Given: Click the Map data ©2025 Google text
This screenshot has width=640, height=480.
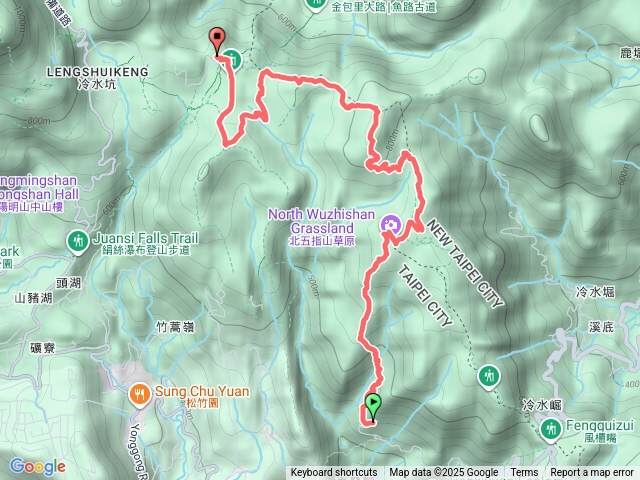Looking at the screenshot, I should click(x=444, y=473).
